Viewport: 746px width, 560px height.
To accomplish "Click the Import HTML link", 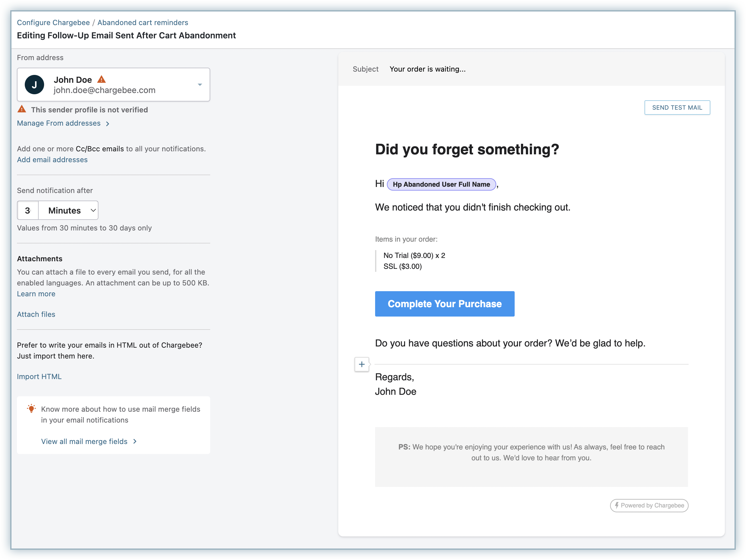I will pyautogui.click(x=39, y=376).
